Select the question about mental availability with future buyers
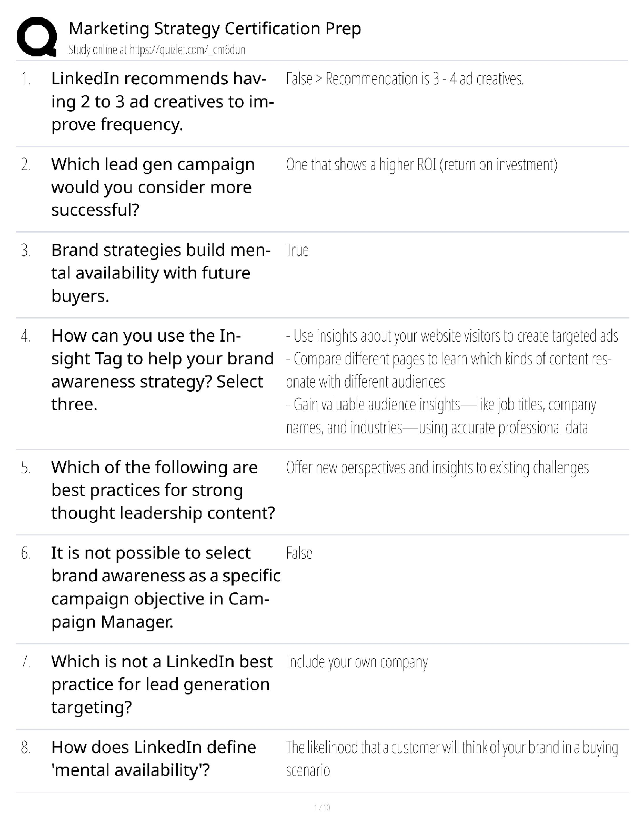 click(160, 273)
